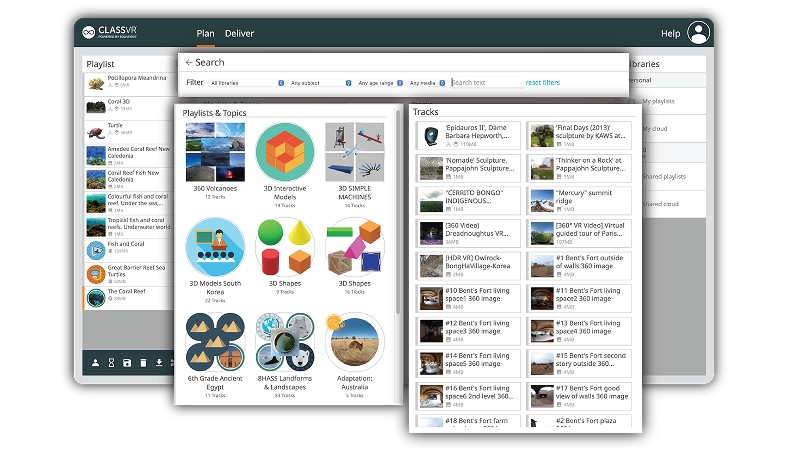Select Tropical fish and coral reefs item
This screenshot has height=450, width=788.
click(129, 226)
